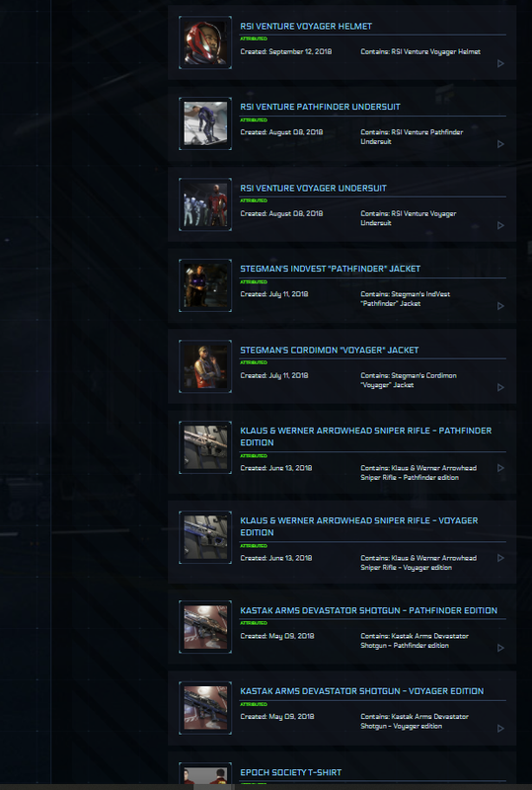Select 'Contains: Stegman's IndVest Pathfinder Jacket' text

pos(405,299)
